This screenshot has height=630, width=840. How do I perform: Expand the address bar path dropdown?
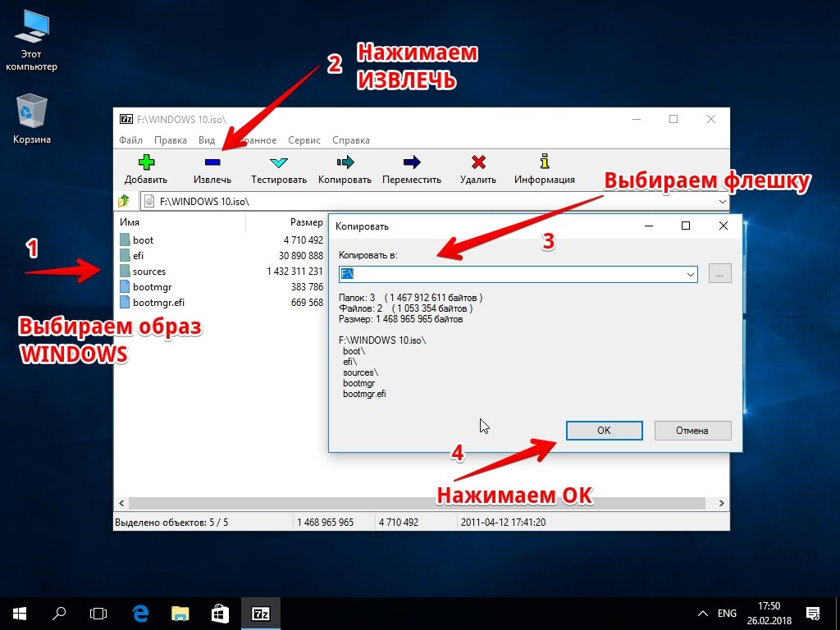[722, 202]
